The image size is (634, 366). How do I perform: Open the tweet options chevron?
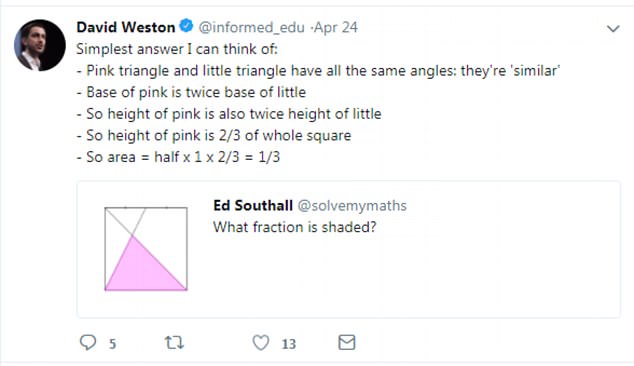(613, 29)
